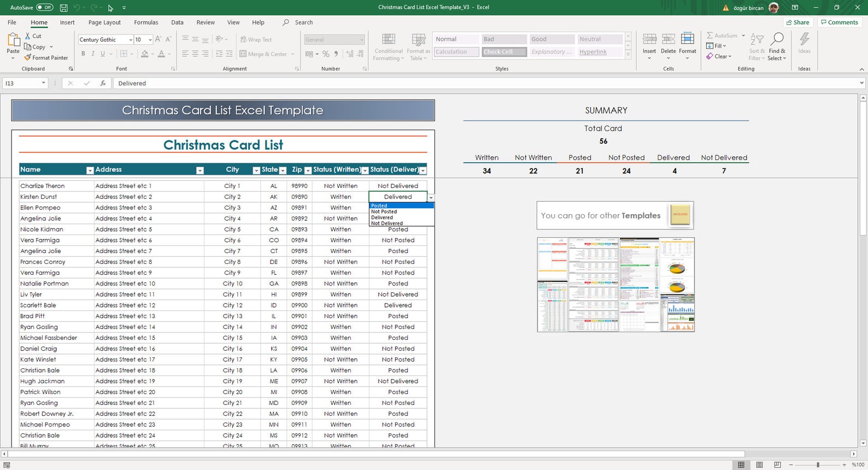The width and height of the screenshot is (868, 470).
Task: Apply Percent Style format
Action: pyautogui.click(x=326, y=54)
